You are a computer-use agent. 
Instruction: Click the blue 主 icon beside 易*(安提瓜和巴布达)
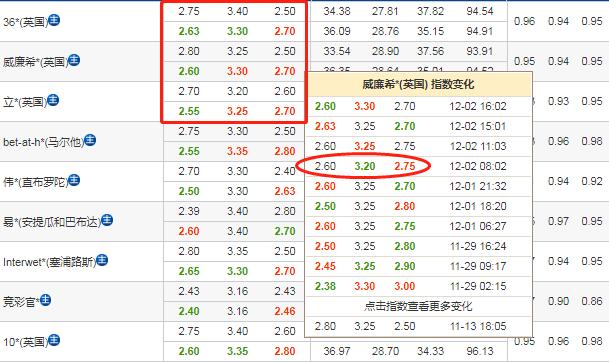(x=107, y=220)
